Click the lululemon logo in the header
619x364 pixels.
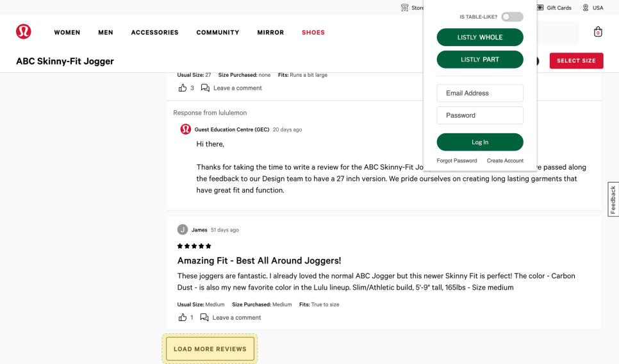(24, 32)
